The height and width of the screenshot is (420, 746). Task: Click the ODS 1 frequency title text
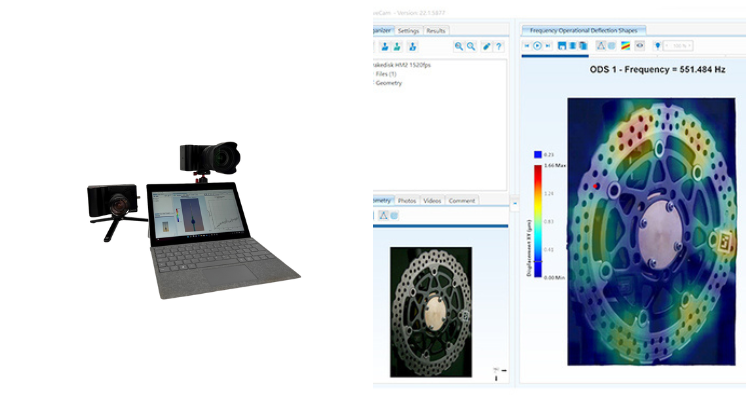tap(658, 69)
